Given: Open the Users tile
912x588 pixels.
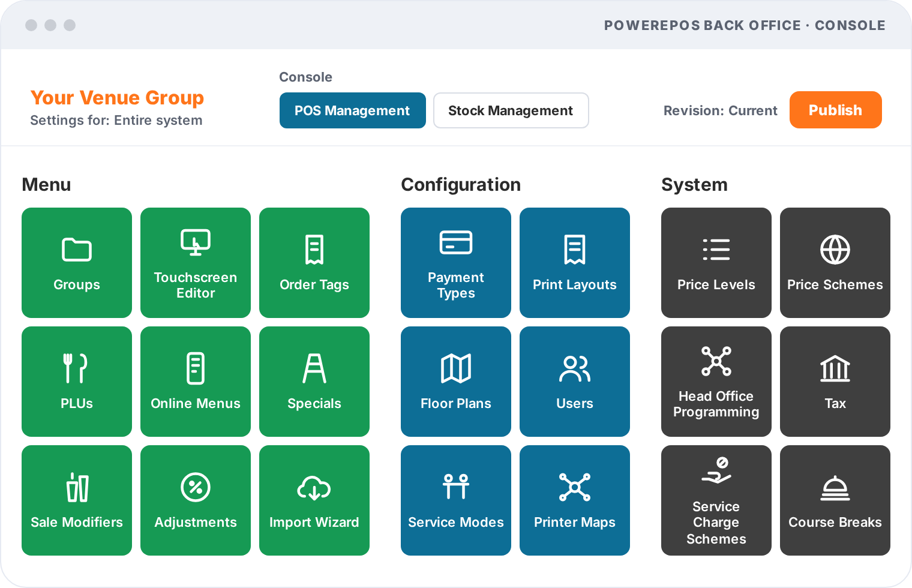Looking at the screenshot, I should tap(575, 382).
